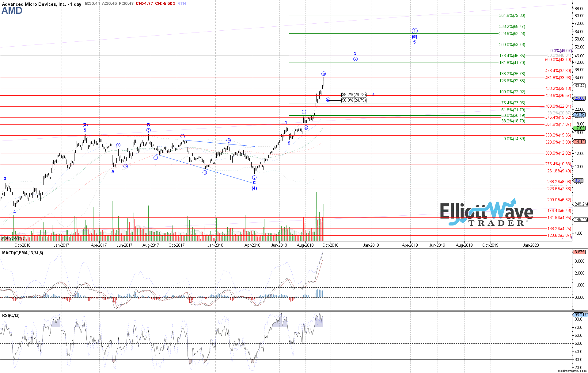Screen dimensions: 588x373
Task: Click the circled iv wave label near retracements
Action: point(328,100)
